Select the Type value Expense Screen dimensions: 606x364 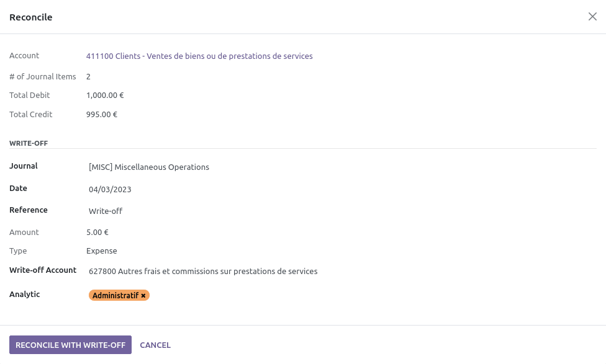[102, 251]
